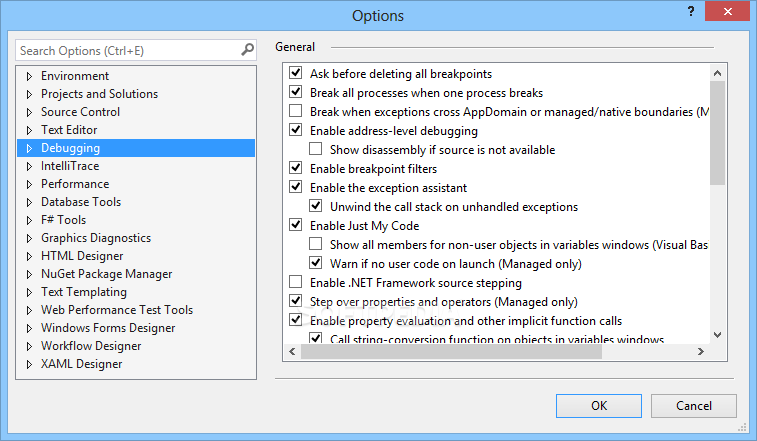Screen dimensions: 757x441
Task: Click the scroll left arrow icon
Action: (x=292, y=351)
